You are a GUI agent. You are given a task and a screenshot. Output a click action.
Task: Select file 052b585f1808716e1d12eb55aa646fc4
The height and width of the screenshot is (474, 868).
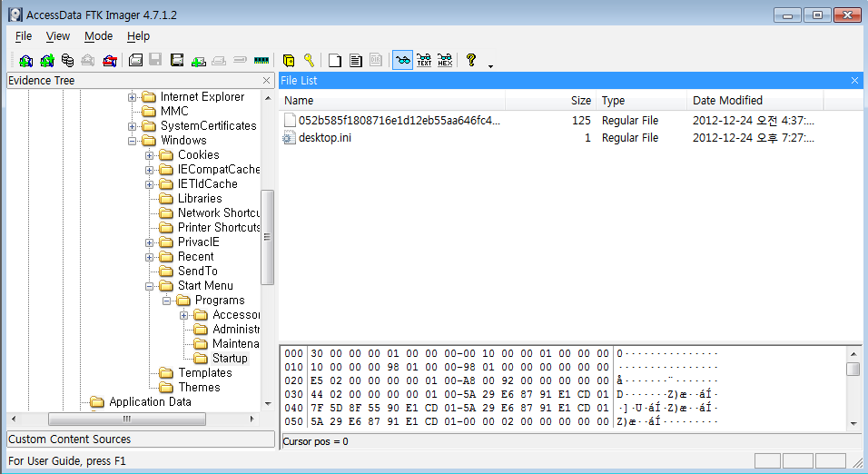[x=399, y=120]
